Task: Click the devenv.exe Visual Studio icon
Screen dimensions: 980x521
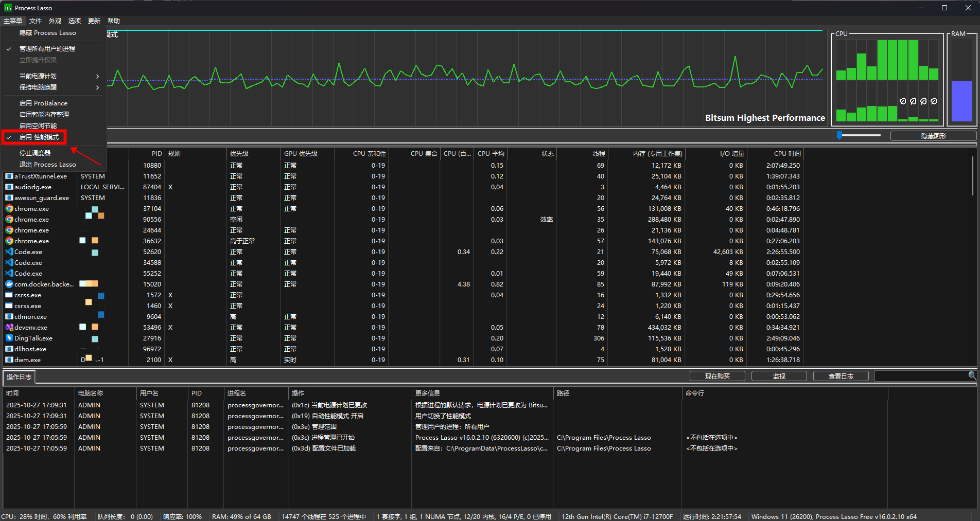Action: coord(9,328)
